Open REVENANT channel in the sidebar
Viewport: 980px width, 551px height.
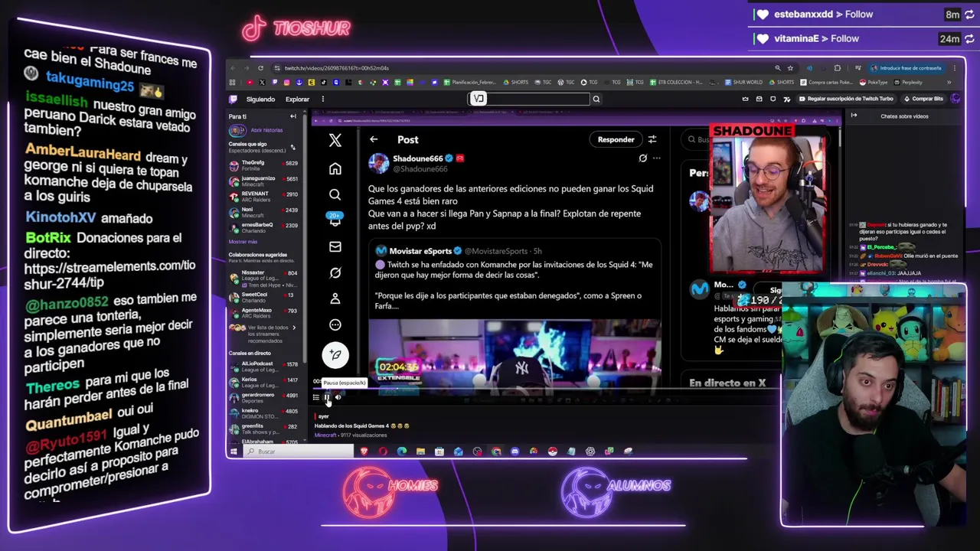pyautogui.click(x=264, y=197)
